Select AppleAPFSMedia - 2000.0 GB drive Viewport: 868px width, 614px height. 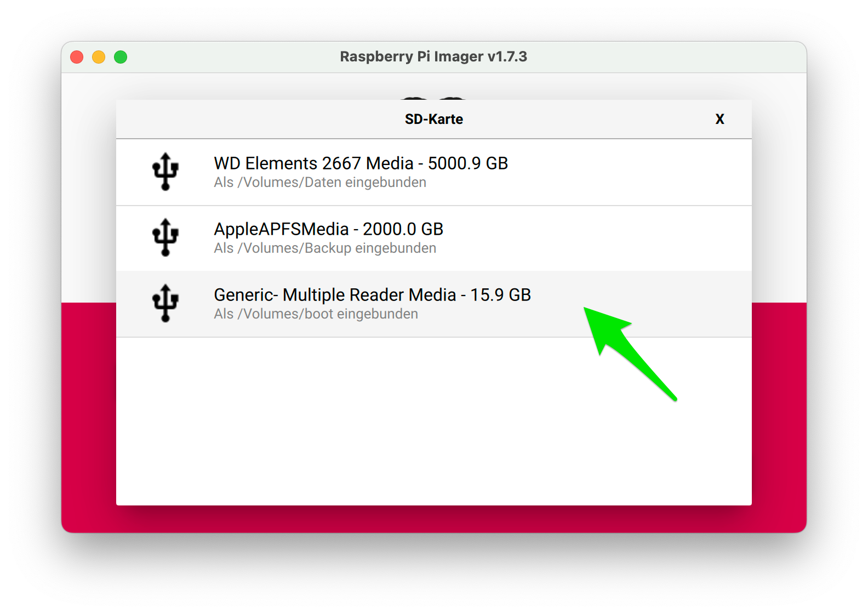434,238
